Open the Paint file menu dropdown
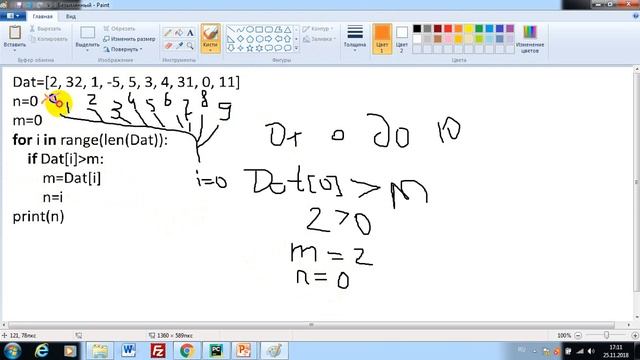 click(13, 16)
